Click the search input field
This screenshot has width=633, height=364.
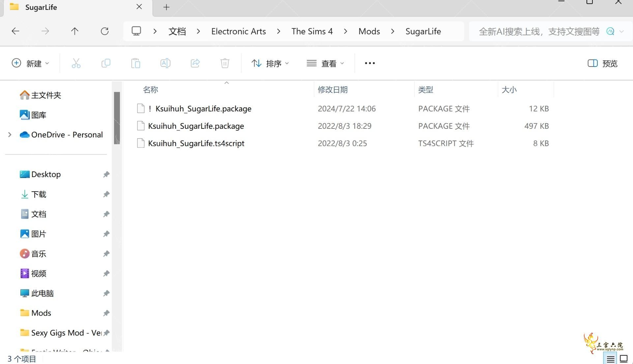coord(539,31)
